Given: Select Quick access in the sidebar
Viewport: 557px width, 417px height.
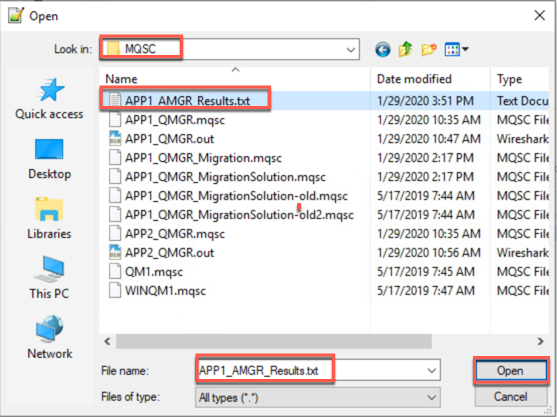Looking at the screenshot, I should pos(49,99).
